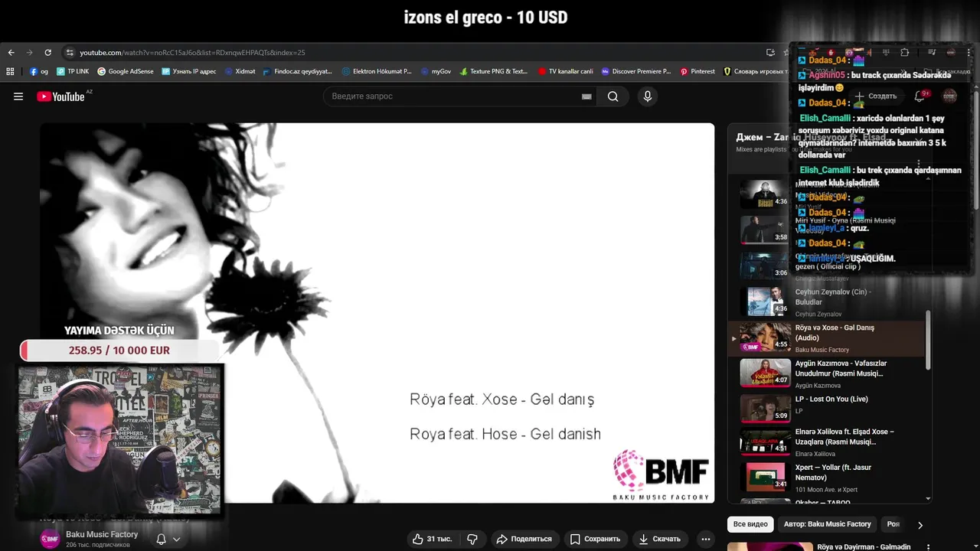Reload the page with the refresh icon
Image resolution: width=980 pixels, height=551 pixels.
[x=47, y=53]
